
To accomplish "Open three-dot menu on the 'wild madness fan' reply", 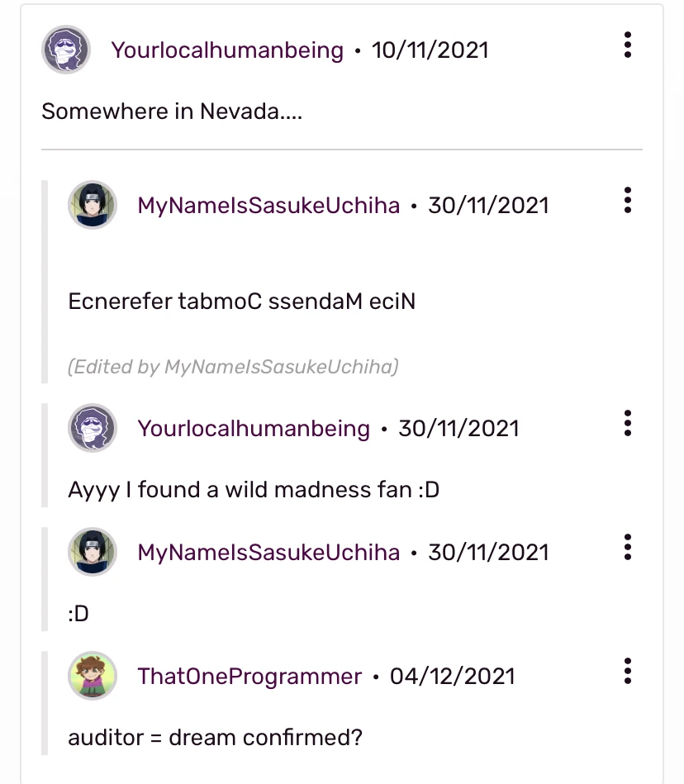I will point(628,423).
